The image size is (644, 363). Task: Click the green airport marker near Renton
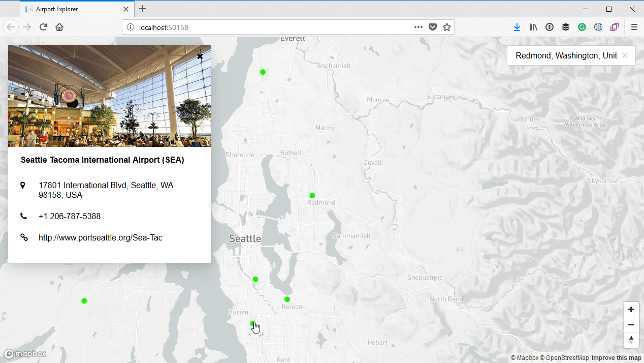click(x=287, y=299)
